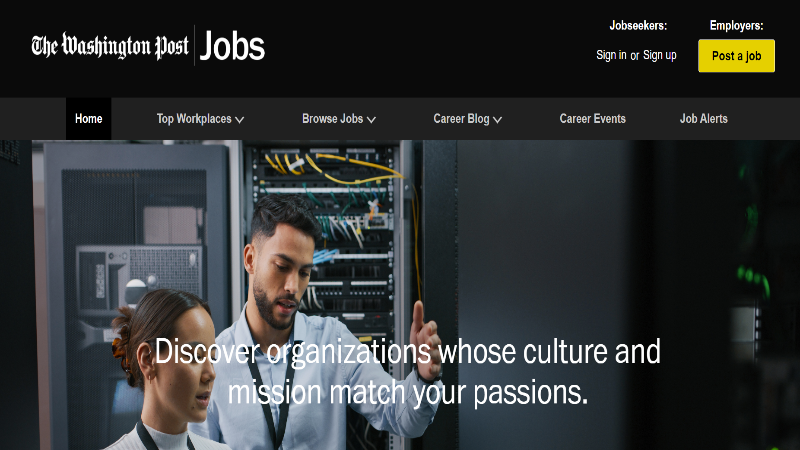Click the hero headline about culture and mission
This screenshot has width=800, height=450.
[x=408, y=372]
